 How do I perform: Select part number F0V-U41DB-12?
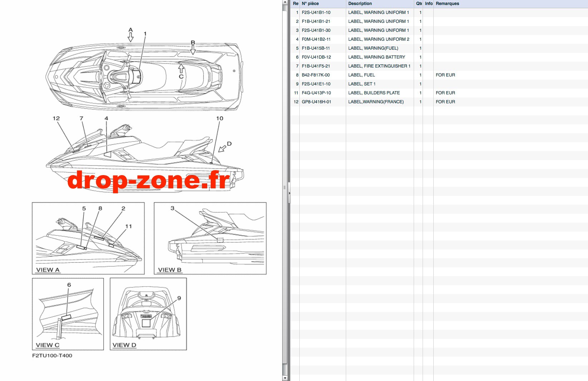tap(317, 57)
